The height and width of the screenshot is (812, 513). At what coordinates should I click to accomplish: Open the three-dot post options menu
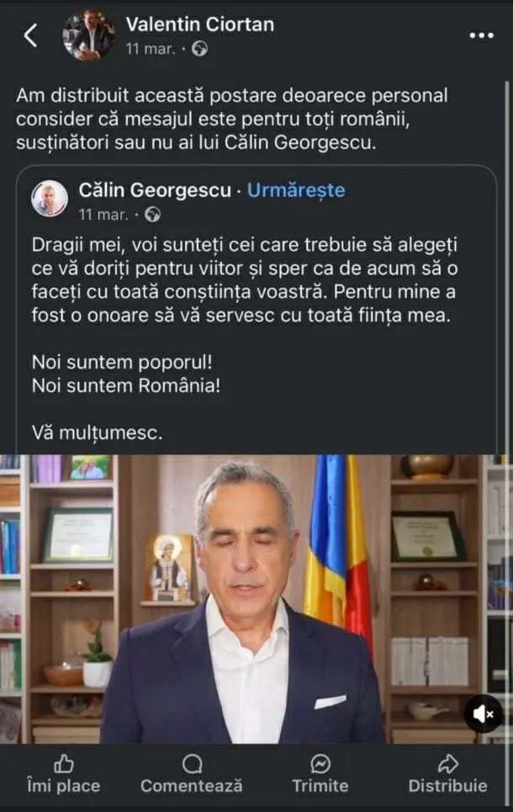click(481, 35)
